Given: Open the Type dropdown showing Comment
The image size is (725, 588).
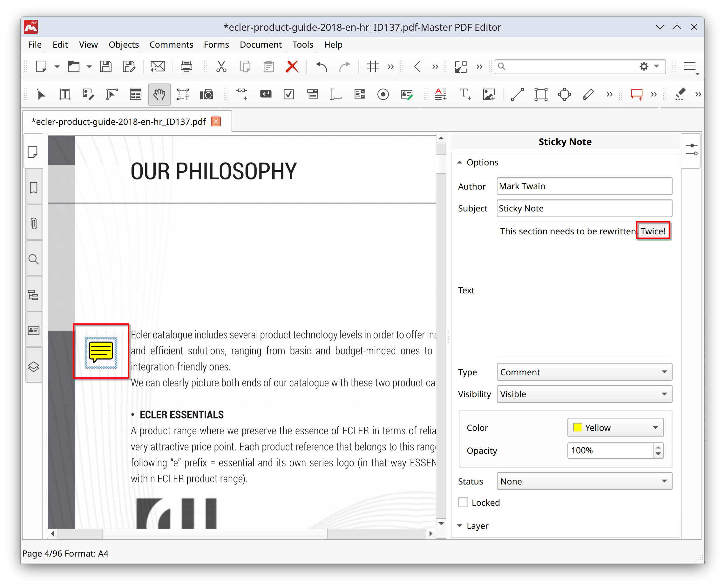Looking at the screenshot, I should (x=584, y=371).
